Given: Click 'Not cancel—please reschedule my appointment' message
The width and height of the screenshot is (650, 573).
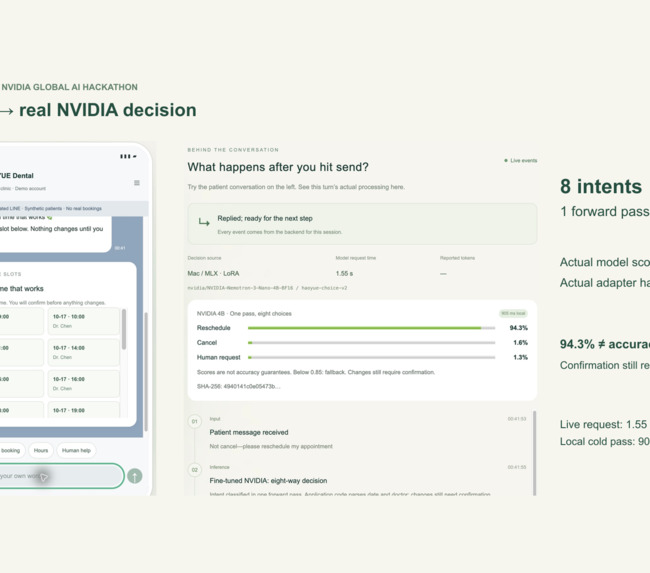Looking at the screenshot, I should 271,447.
